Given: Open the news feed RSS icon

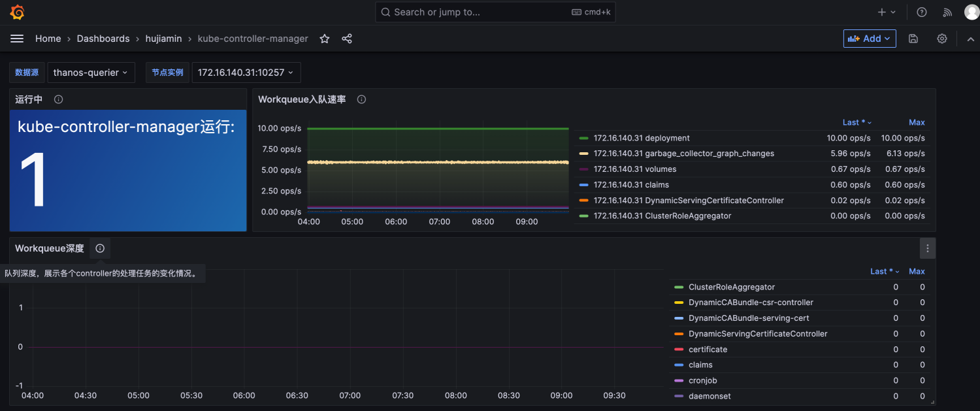Looking at the screenshot, I should (947, 12).
